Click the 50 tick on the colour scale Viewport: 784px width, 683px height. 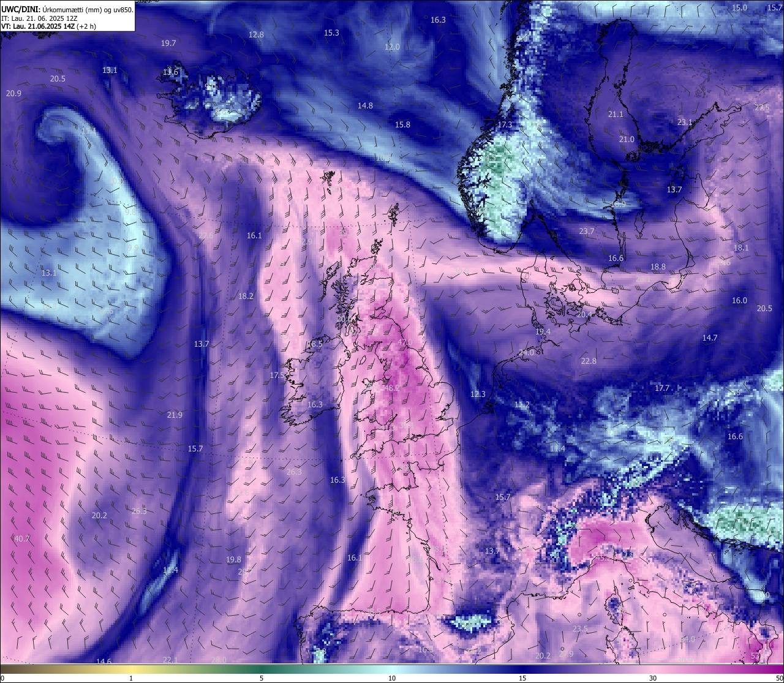click(779, 678)
